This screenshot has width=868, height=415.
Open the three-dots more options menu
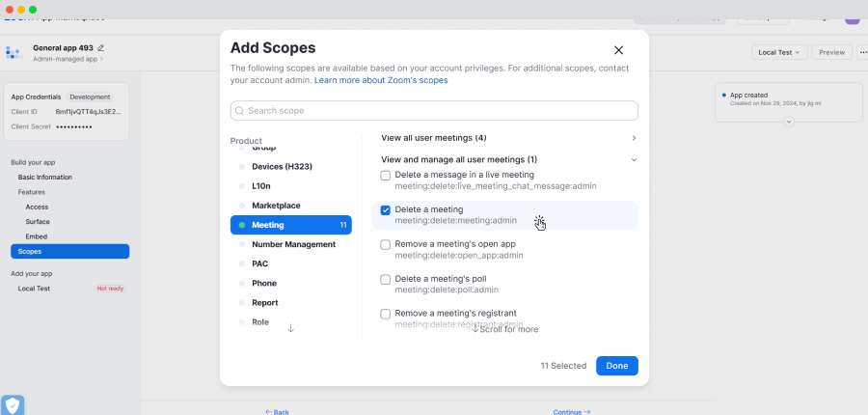(x=862, y=52)
